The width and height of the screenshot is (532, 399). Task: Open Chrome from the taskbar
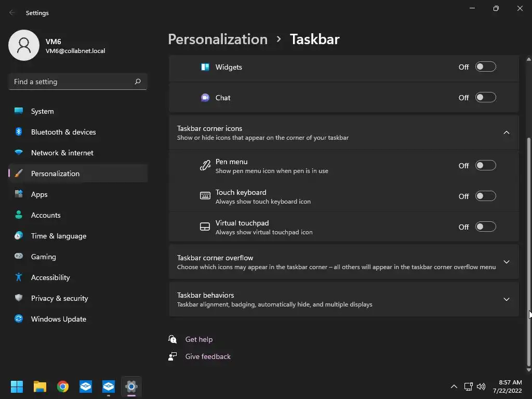(63, 387)
